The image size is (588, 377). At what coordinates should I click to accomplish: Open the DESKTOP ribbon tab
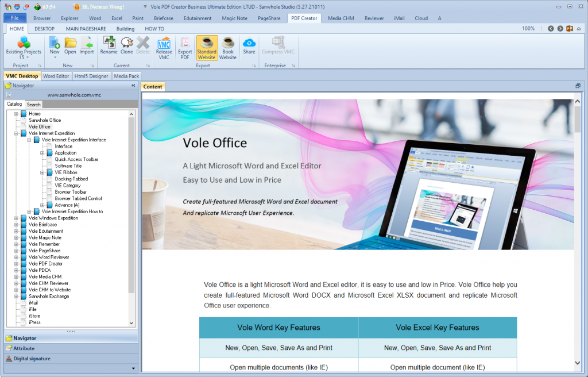[44, 29]
